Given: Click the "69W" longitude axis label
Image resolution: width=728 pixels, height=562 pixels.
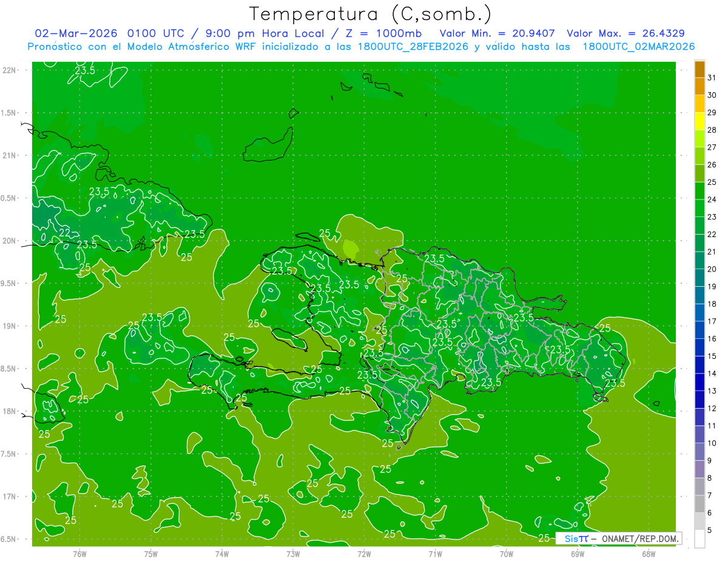Looking at the screenshot, I should pyautogui.click(x=578, y=554).
